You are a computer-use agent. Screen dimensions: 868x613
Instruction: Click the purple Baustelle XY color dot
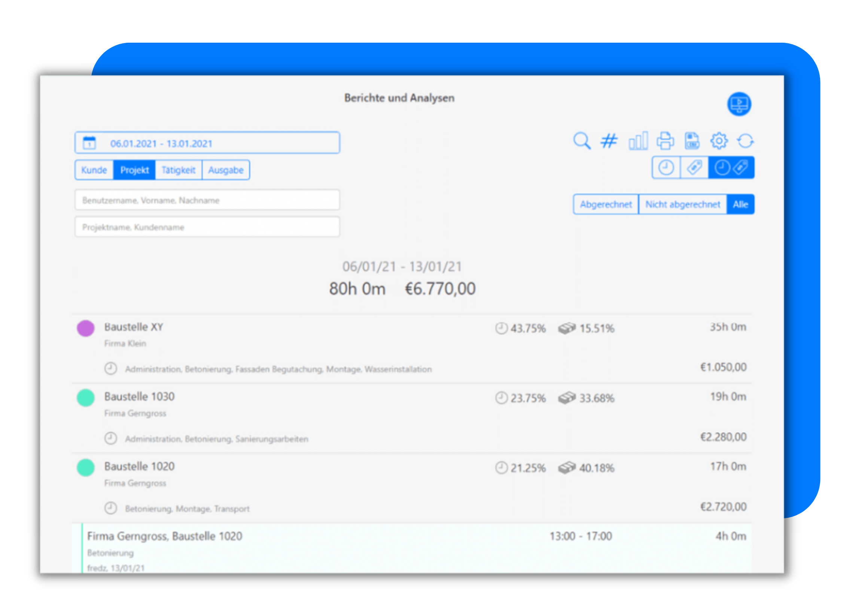(86, 328)
